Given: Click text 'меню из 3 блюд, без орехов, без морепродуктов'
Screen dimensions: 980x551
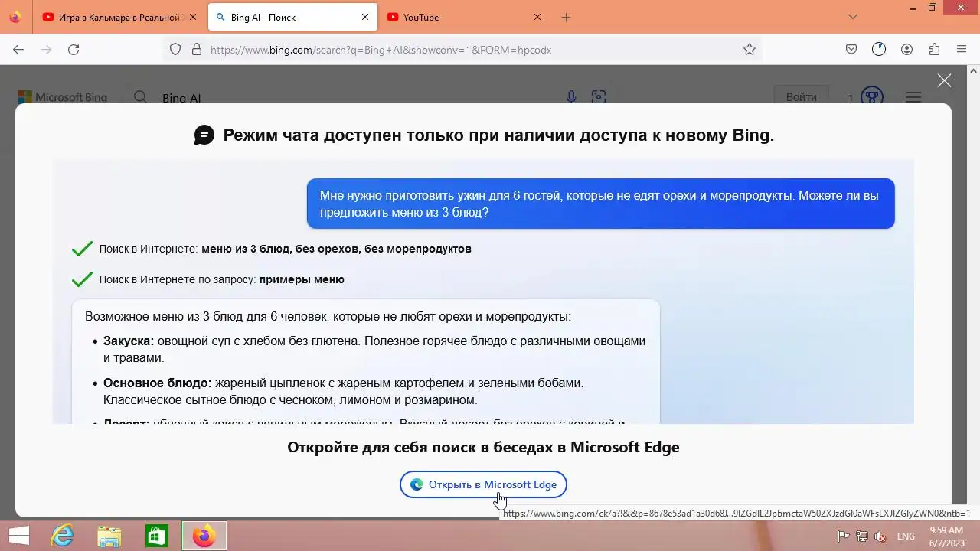Looking at the screenshot, I should click(336, 249).
